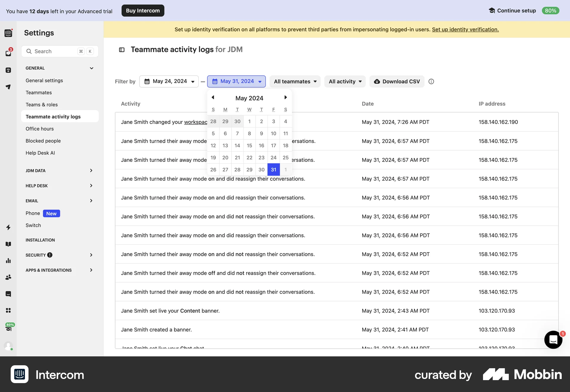Open the Blocked people settings page
570x392 pixels.
(43, 141)
